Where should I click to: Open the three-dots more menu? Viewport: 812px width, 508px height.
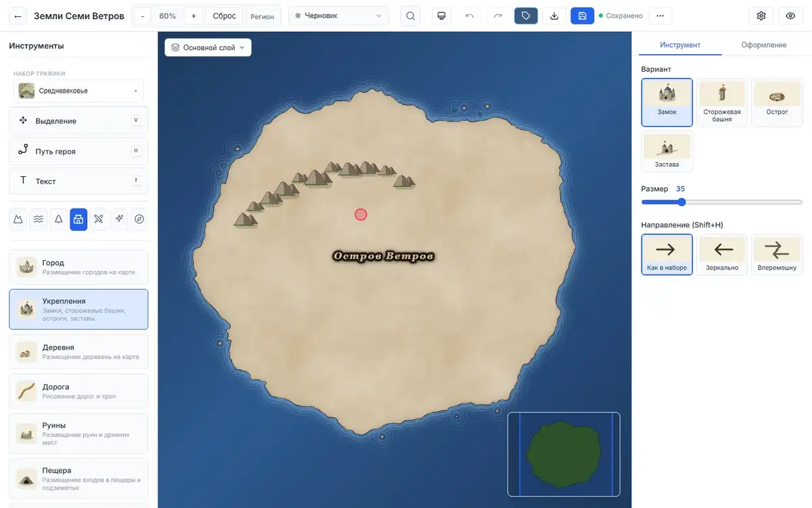[660, 16]
